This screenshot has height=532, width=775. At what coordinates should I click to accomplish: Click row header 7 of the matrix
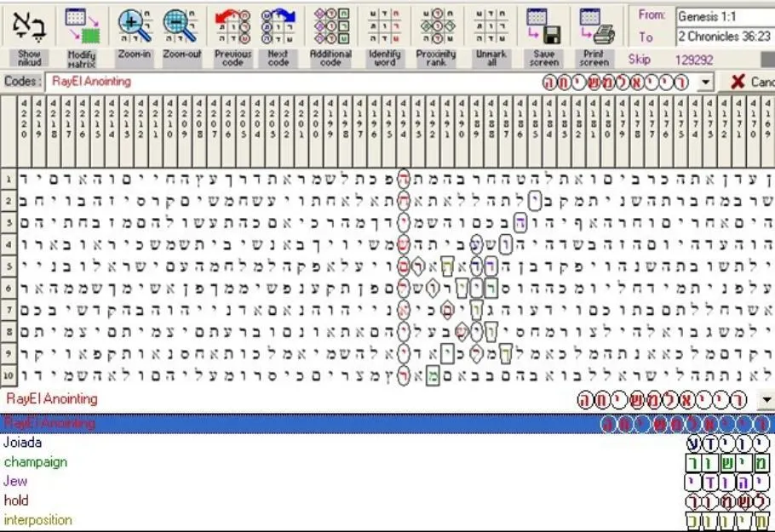9,310
